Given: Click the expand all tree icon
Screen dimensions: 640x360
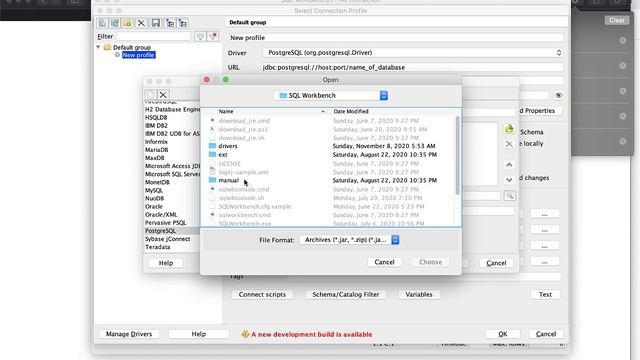Looking at the screenshot, I should pos(170,23).
